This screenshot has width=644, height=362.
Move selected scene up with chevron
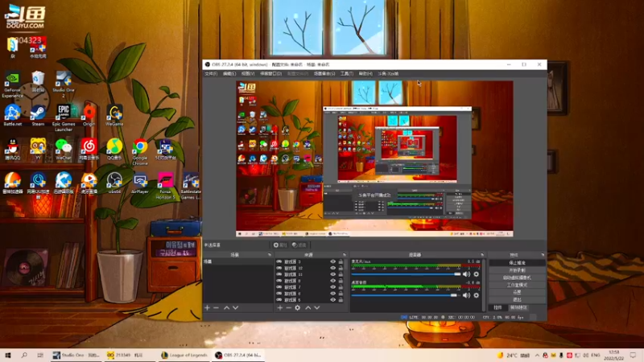tap(226, 307)
